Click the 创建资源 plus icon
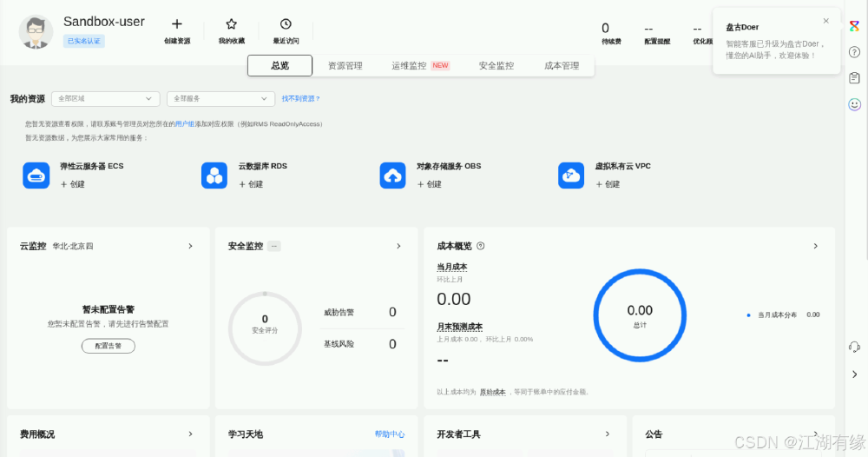Viewport: 868px width, 457px height. 176,23
